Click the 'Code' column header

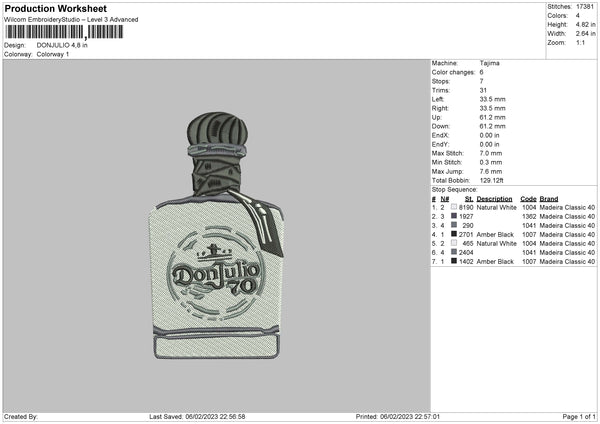[528, 199]
